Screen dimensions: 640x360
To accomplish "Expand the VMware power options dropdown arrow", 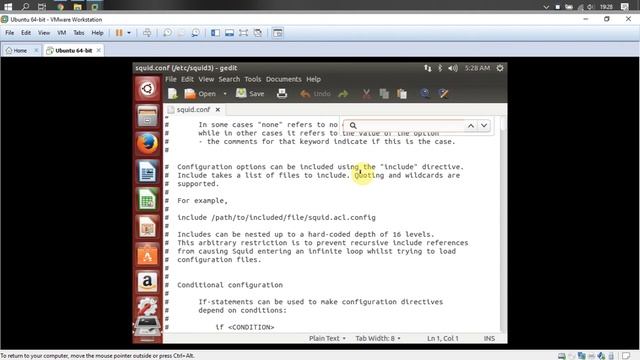I will (129, 33).
